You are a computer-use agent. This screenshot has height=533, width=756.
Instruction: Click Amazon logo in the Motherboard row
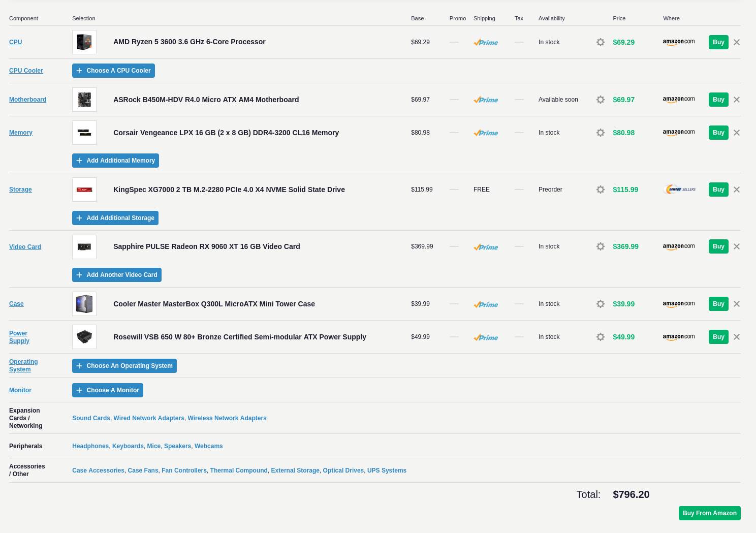coord(679,100)
